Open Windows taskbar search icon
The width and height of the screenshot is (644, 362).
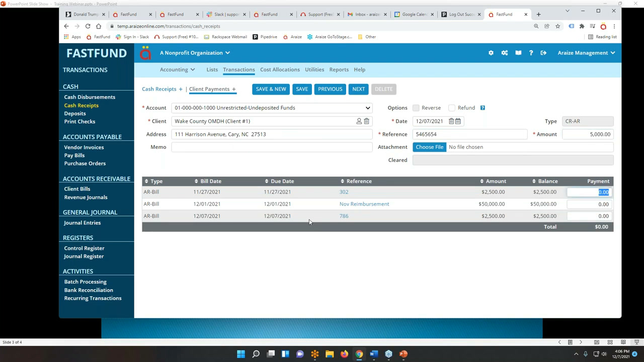(256, 354)
